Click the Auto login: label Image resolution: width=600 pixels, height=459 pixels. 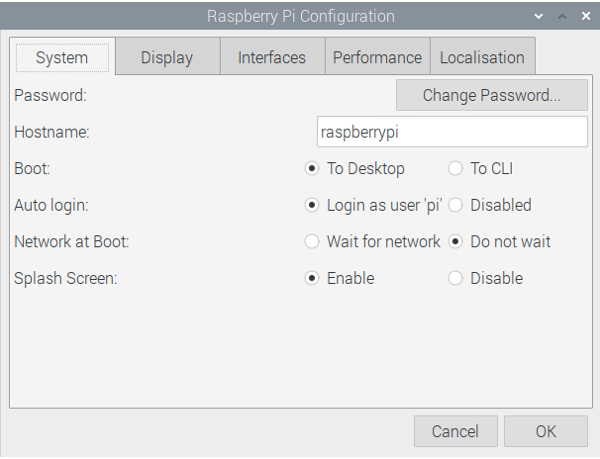tap(51, 205)
